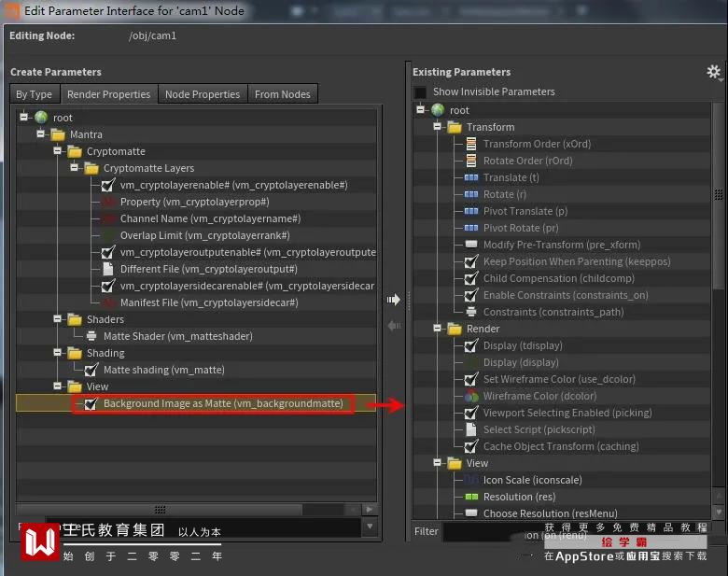Select Overlap Limit (vm_cryptolayerrank#) row

[204, 235]
